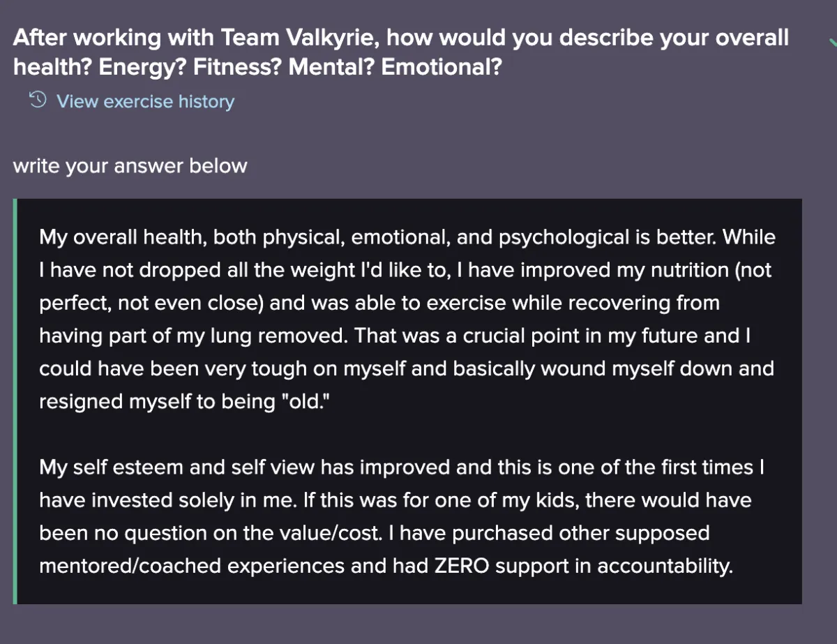Click the quoted word "old." in the answer

coord(308,401)
